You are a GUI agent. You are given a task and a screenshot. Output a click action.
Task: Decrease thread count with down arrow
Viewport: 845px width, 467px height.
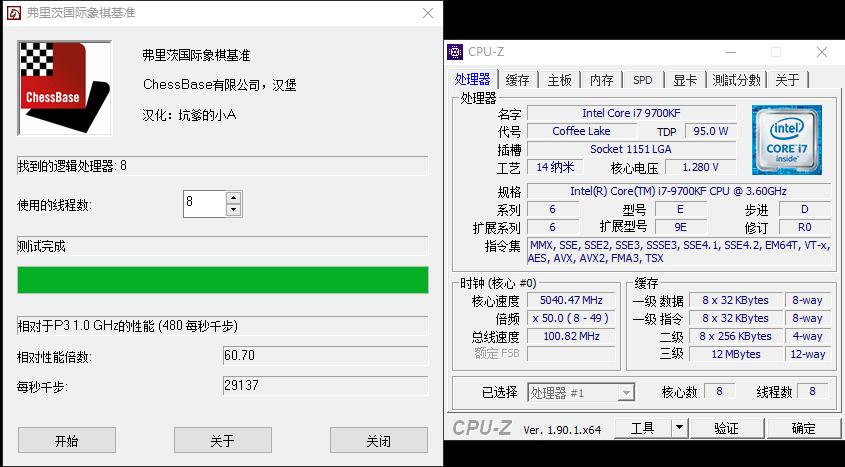[233, 211]
